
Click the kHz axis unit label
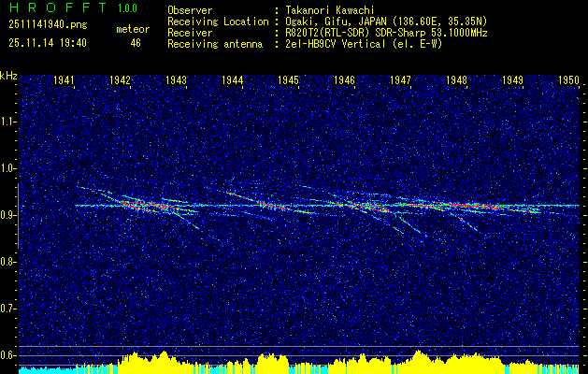click(8, 76)
